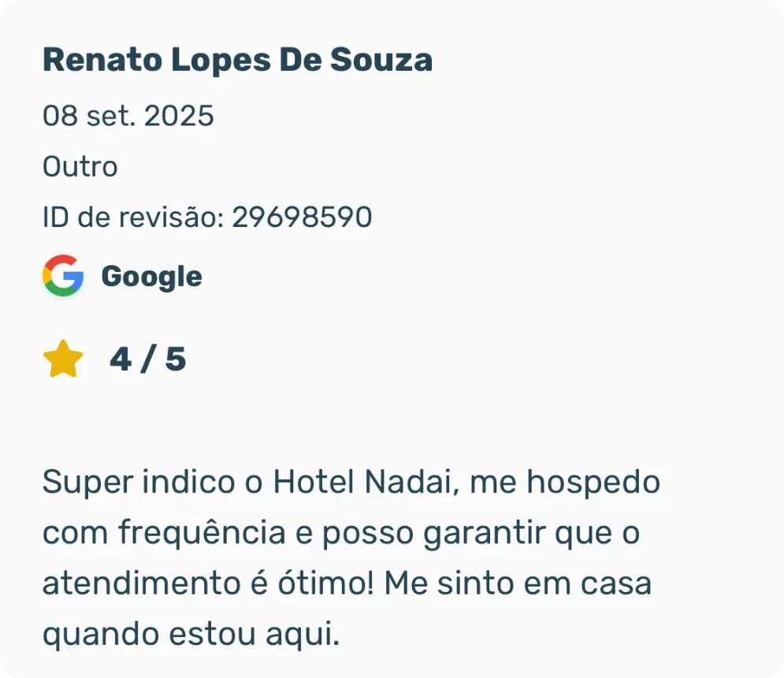Click the year "2025" in the date
Screen dimensions: 784x678
click(179, 117)
